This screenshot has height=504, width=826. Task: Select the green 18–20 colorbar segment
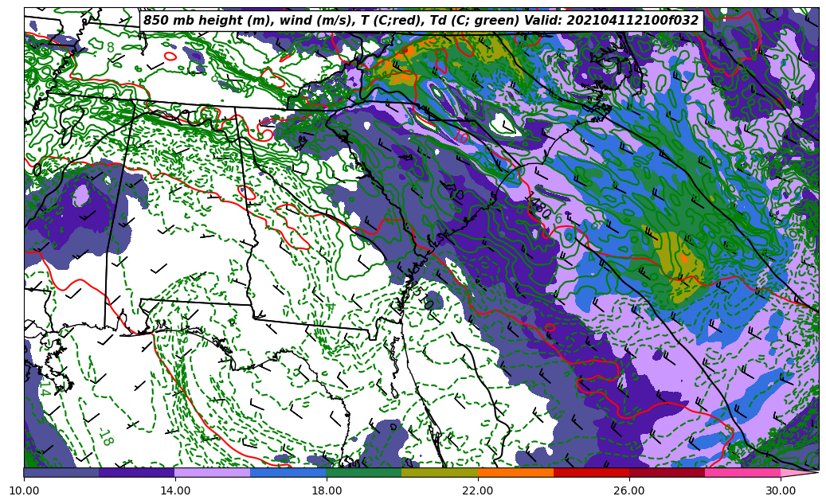click(x=364, y=472)
